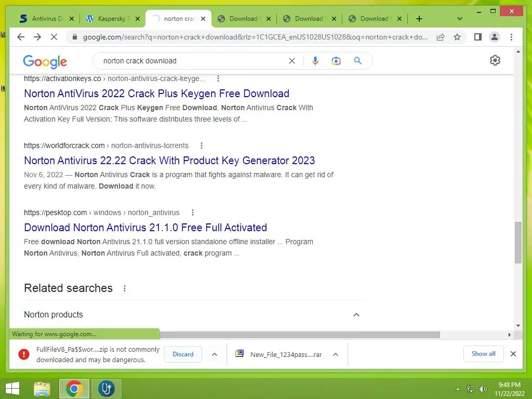Image resolution: width=532 pixels, height=399 pixels.
Task: Close the Kaspersky tab
Action: (x=137, y=19)
